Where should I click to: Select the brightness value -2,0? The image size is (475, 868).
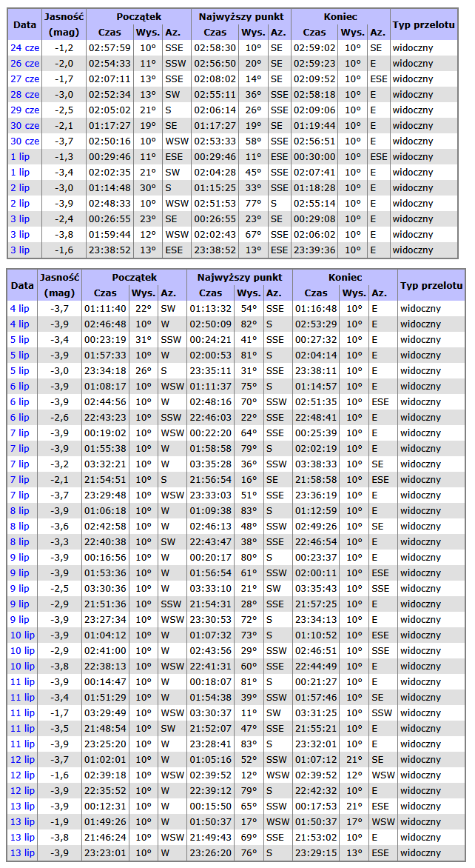(64, 63)
